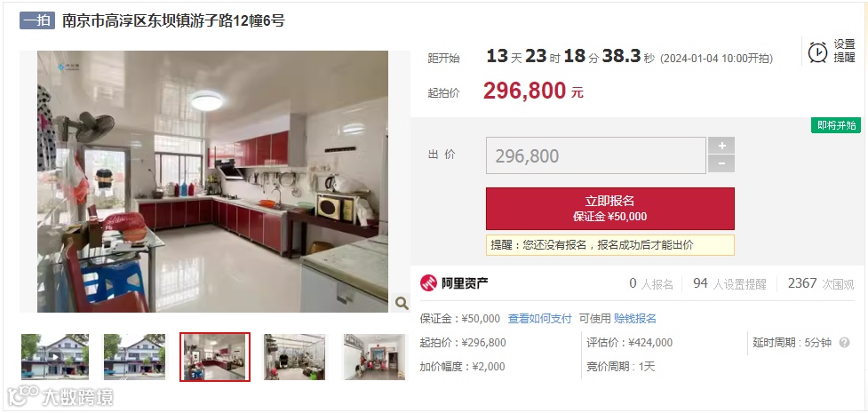Click the 立即报名 registration button
This screenshot has height=413, width=868.
click(610, 209)
